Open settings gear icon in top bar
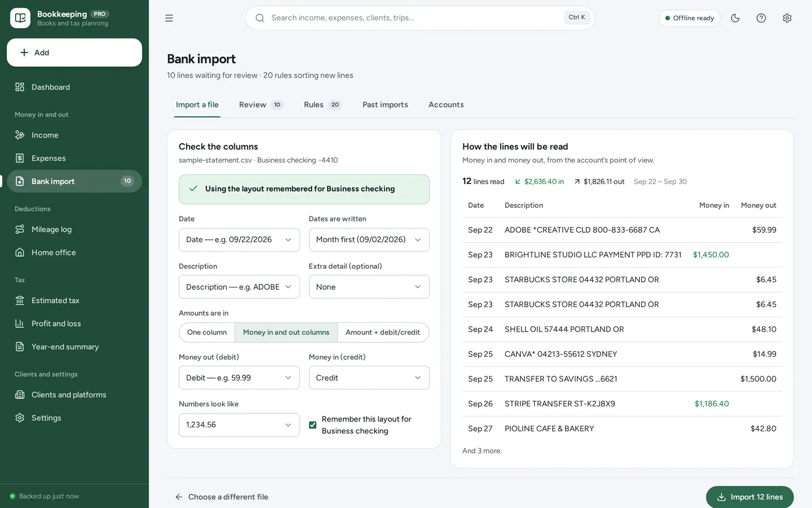 click(x=787, y=18)
